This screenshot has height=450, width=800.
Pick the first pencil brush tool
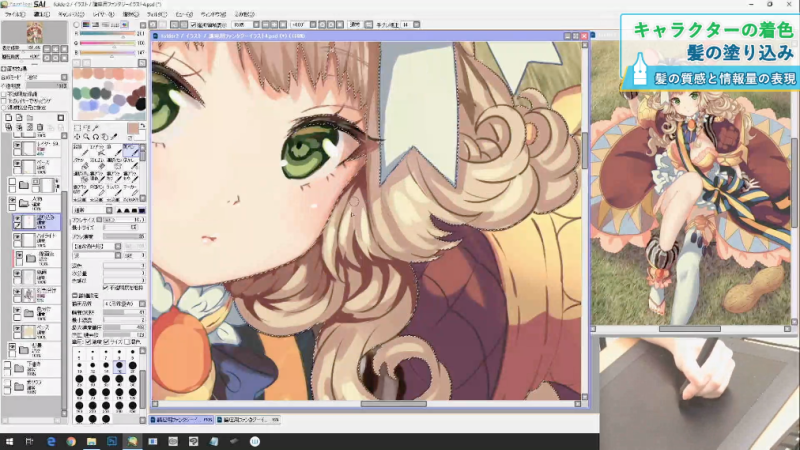click(x=81, y=150)
